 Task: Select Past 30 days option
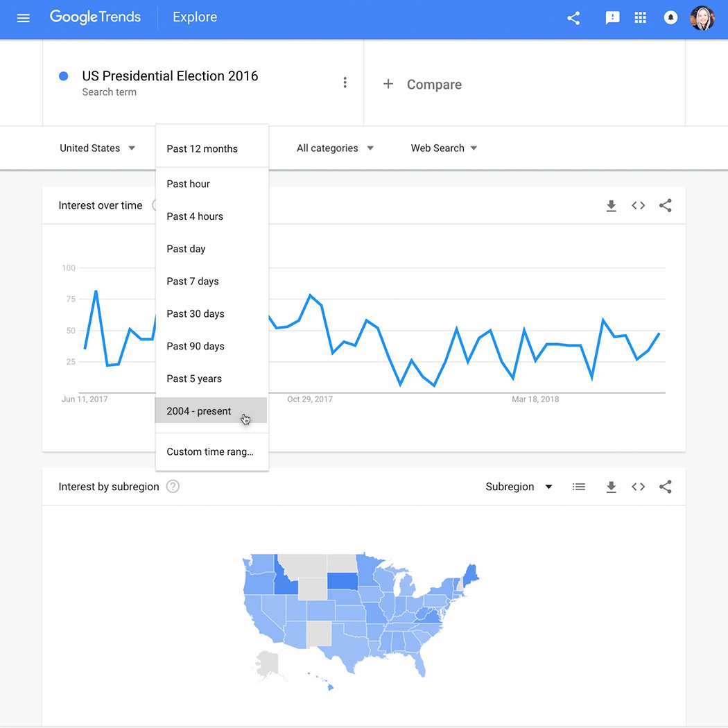pos(211,314)
